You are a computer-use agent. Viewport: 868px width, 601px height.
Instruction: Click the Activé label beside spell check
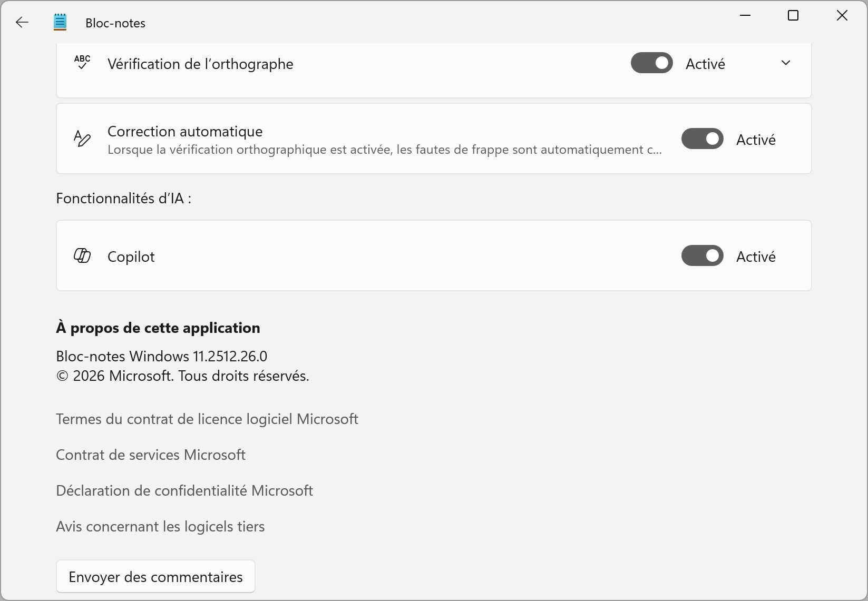(705, 63)
